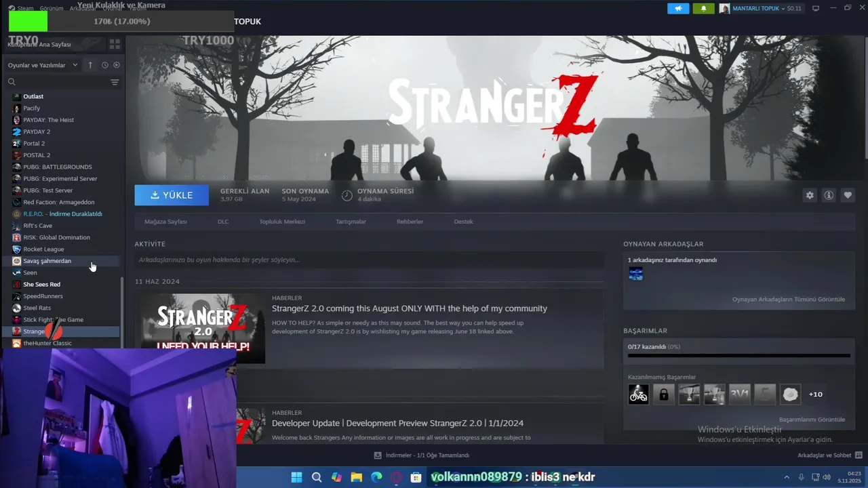This screenshot has width=868, height=488.
Task: Expand Oyunlar ve Yazılımlar filter dropdown
Action: [x=41, y=65]
